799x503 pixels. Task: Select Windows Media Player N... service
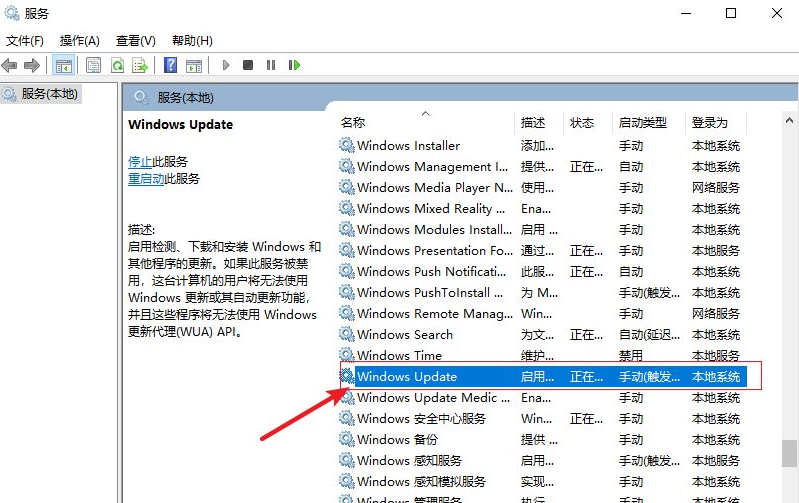click(542, 188)
